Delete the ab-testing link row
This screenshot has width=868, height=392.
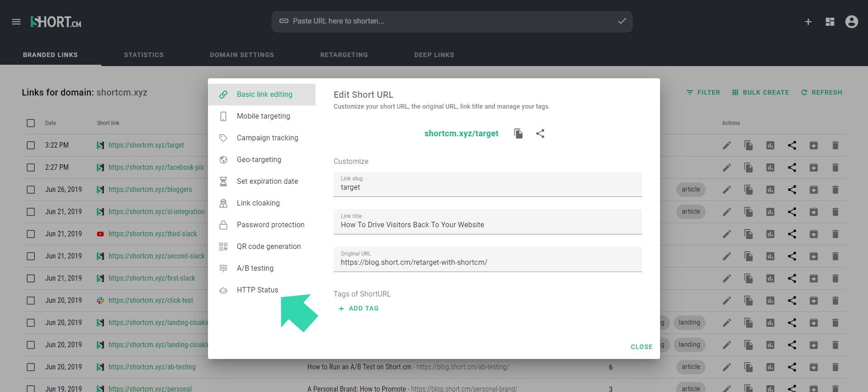coord(835,367)
